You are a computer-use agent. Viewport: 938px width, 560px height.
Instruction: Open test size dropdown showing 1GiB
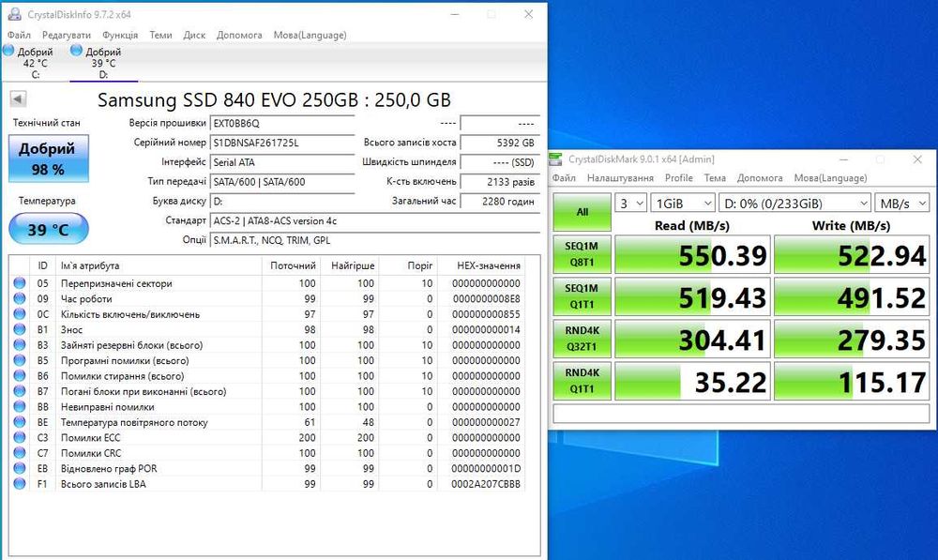[683, 204]
